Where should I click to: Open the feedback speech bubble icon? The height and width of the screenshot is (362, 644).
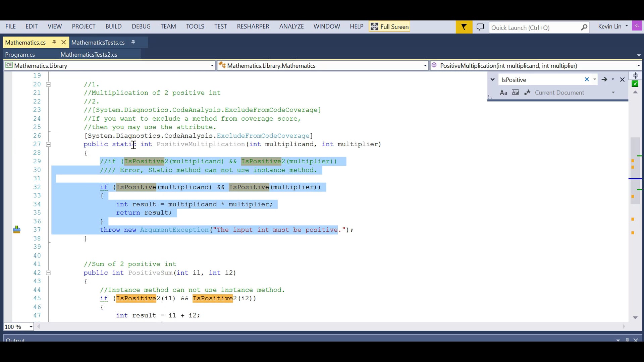point(480,27)
